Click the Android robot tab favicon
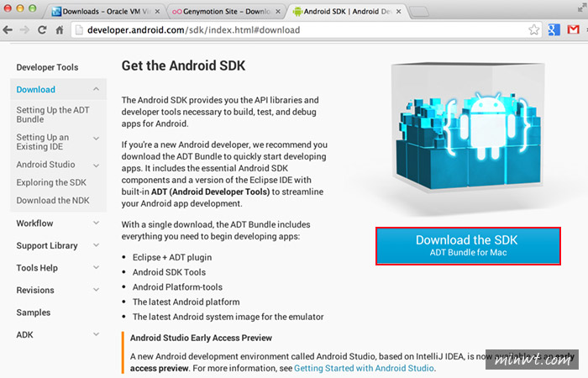 [297, 12]
